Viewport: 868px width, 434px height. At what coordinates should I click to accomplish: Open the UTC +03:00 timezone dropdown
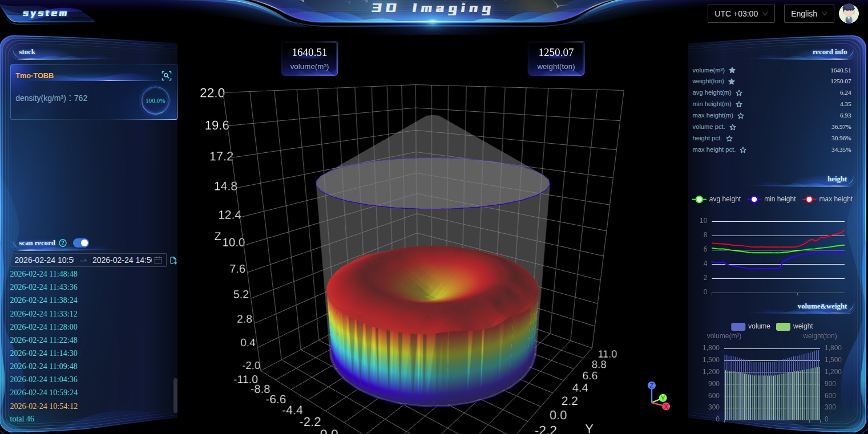point(741,14)
